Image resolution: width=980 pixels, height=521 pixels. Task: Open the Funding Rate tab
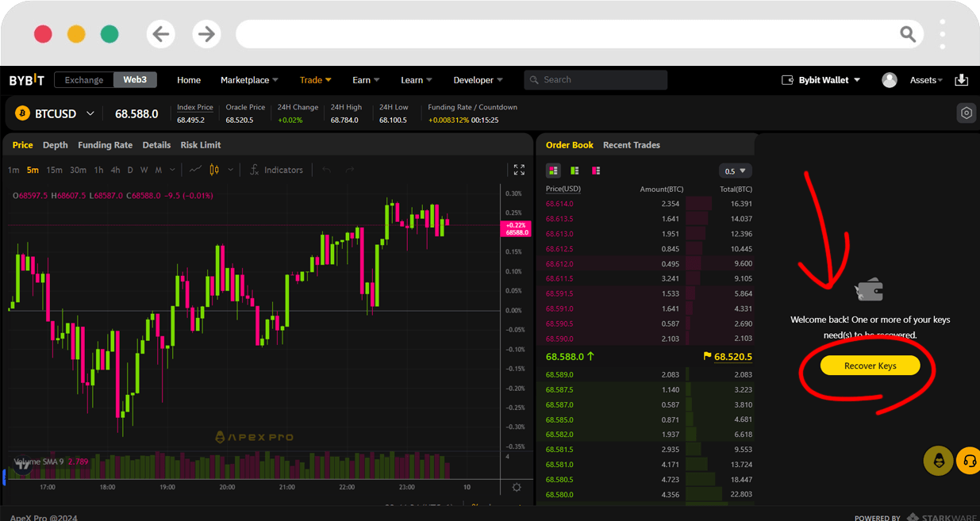pos(105,145)
